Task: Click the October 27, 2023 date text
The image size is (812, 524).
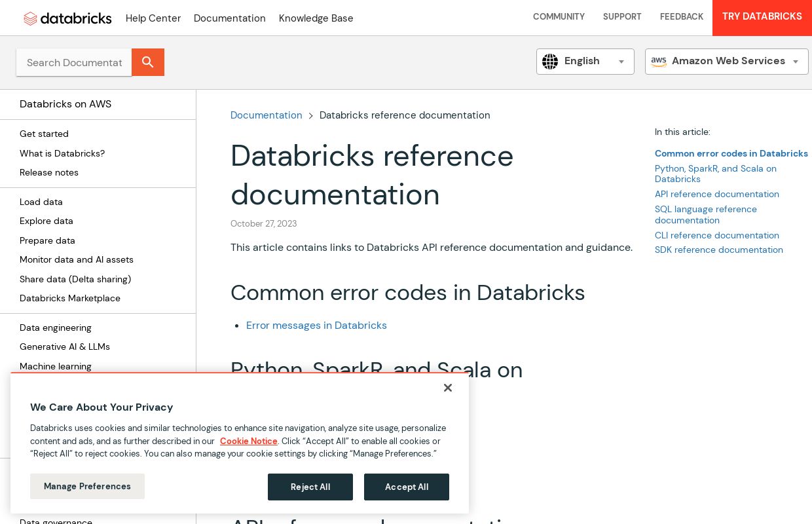Action: [x=263, y=223]
